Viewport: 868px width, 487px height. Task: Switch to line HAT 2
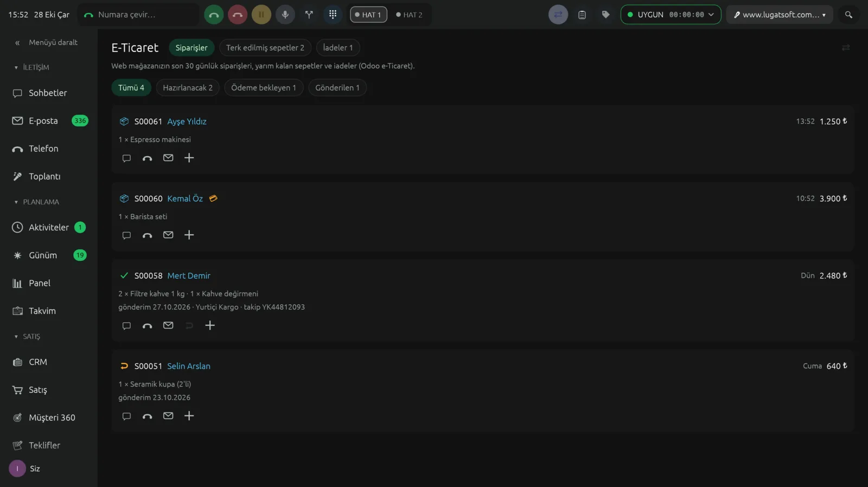pyautogui.click(x=409, y=15)
